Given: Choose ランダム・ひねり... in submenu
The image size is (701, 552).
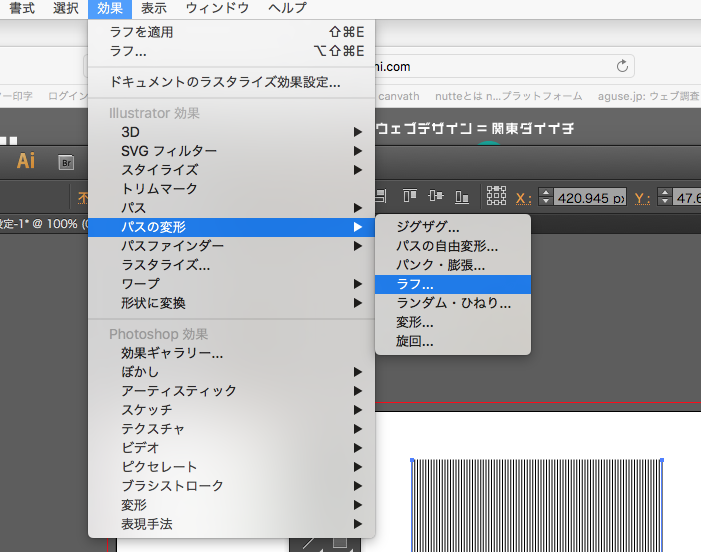Looking at the screenshot, I should [x=453, y=303].
